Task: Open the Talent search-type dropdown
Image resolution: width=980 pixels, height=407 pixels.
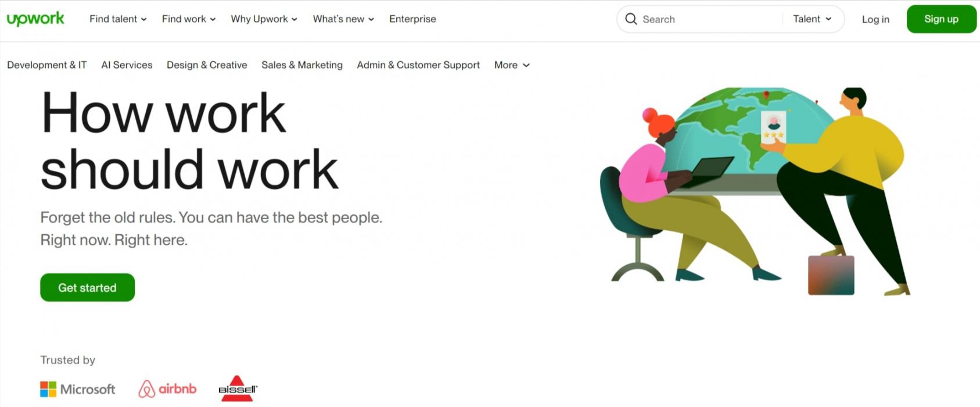Action: pyautogui.click(x=812, y=19)
